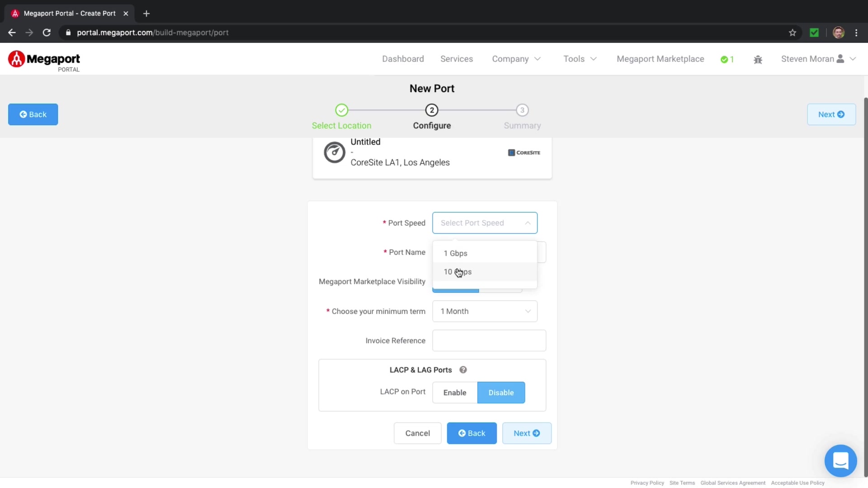Click the LACP & LAG help question icon
This screenshot has height=488, width=868.
(463, 370)
